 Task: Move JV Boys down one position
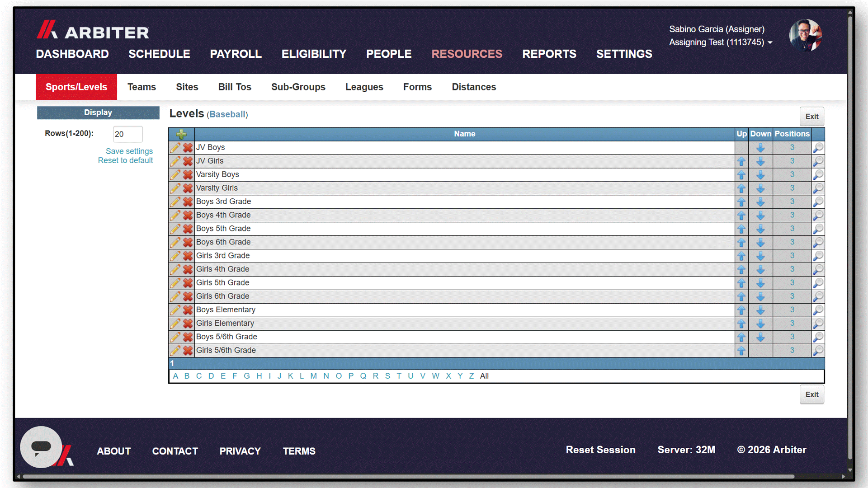(x=760, y=148)
